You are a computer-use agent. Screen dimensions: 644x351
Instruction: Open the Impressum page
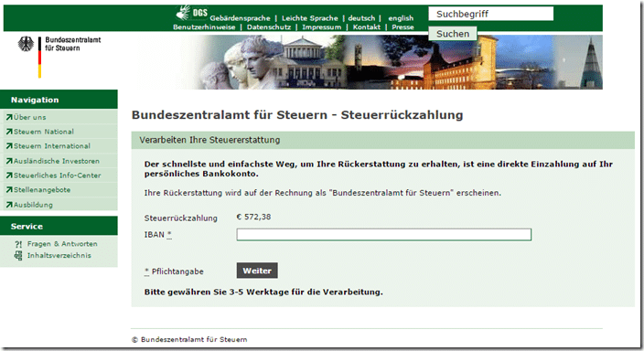pyautogui.click(x=322, y=27)
